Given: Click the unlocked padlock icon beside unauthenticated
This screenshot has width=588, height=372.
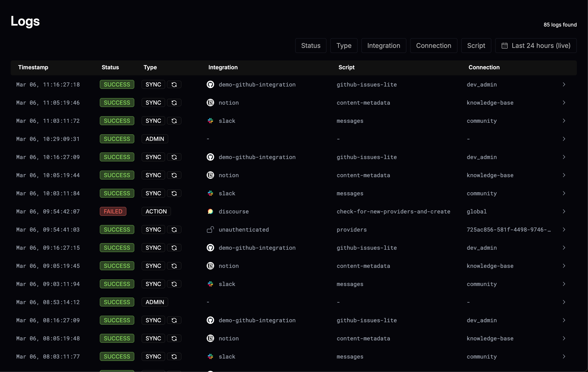Looking at the screenshot, I should coord(210,229).
